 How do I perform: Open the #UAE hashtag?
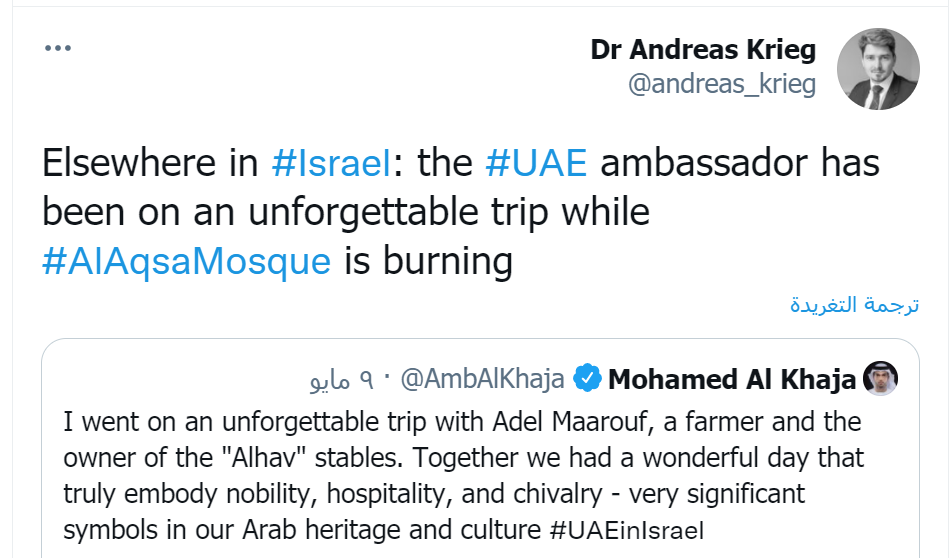pyautogui.click(x=534, y=163)
